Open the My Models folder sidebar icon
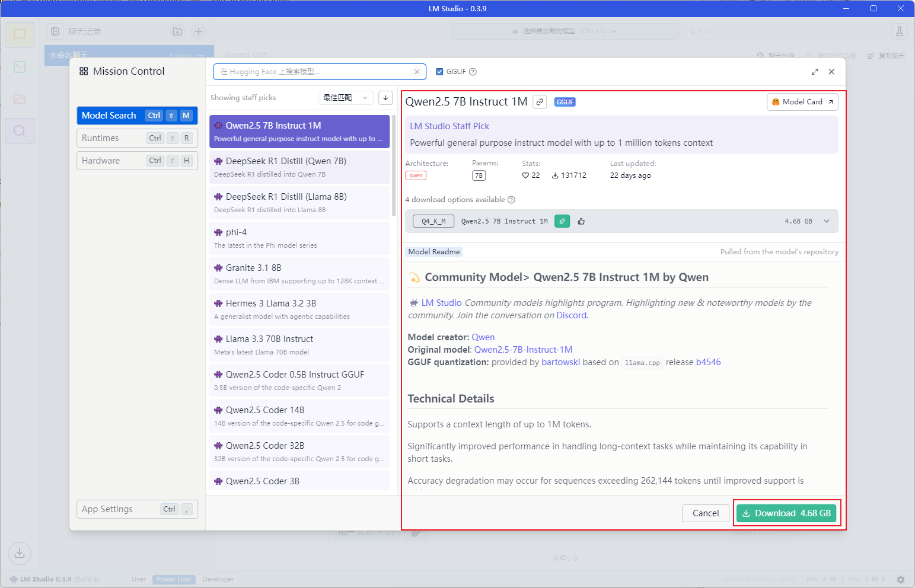 (20, 99)
